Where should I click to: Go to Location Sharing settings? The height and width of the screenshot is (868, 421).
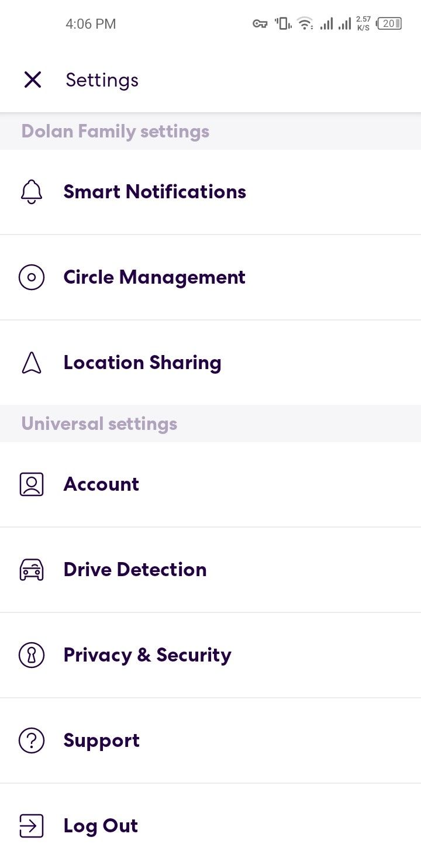point(142,363)
